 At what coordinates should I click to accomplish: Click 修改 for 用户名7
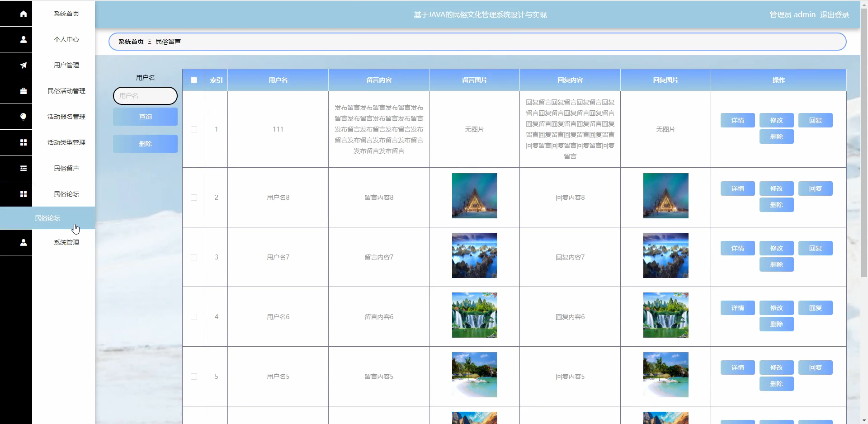(777, 248)
